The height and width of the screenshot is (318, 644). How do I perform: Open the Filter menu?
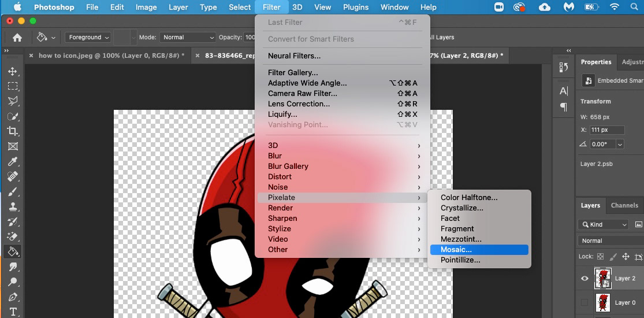(x=271, y=7)
